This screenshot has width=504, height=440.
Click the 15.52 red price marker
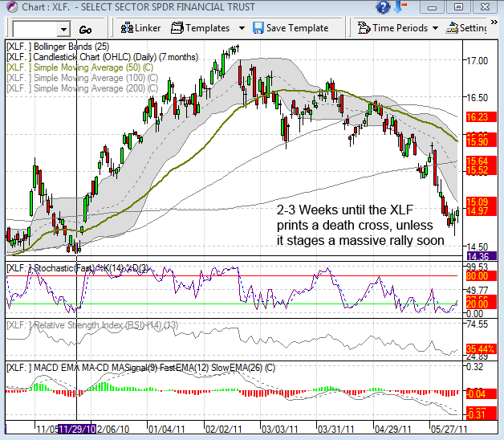482,170
